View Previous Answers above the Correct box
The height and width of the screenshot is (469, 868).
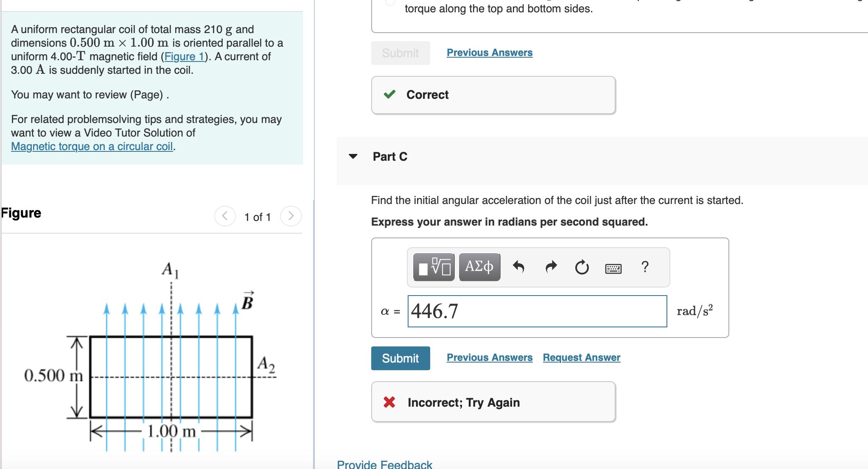tap(490, 53)
